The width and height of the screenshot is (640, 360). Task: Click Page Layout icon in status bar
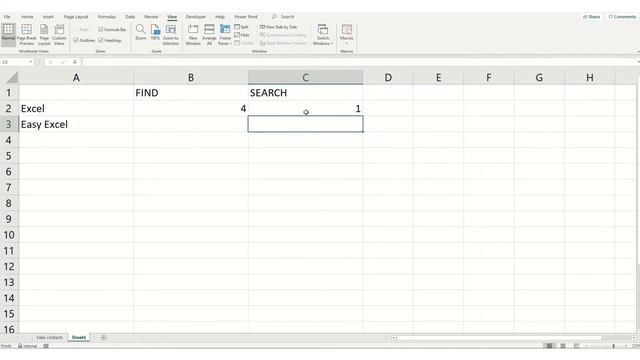(x=563, y=346)
